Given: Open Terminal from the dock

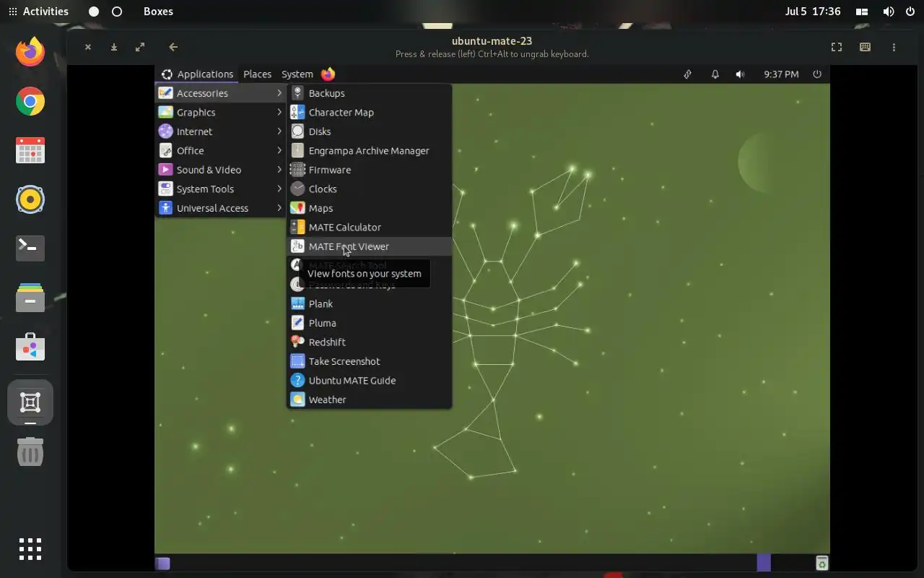Looking at the screenshot, I should [x=30, y=248].
